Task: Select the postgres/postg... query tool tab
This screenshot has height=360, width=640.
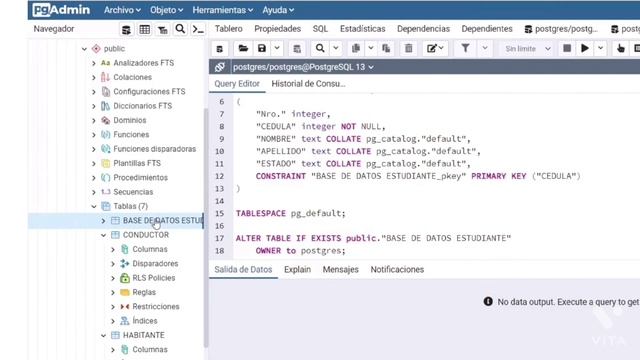Action: 561,29
